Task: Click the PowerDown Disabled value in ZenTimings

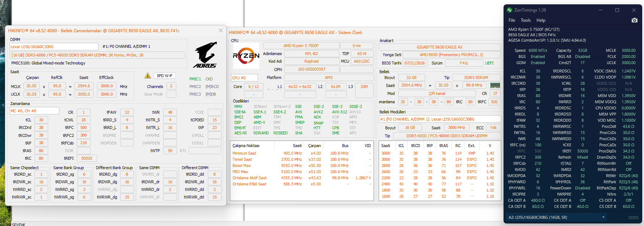Action: (582, 188)
